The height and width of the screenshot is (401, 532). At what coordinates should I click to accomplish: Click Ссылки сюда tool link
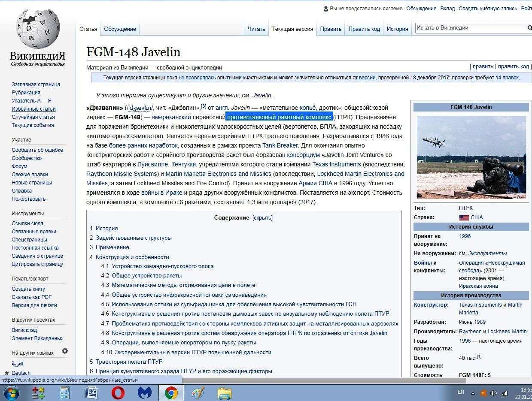pos(27,223)
